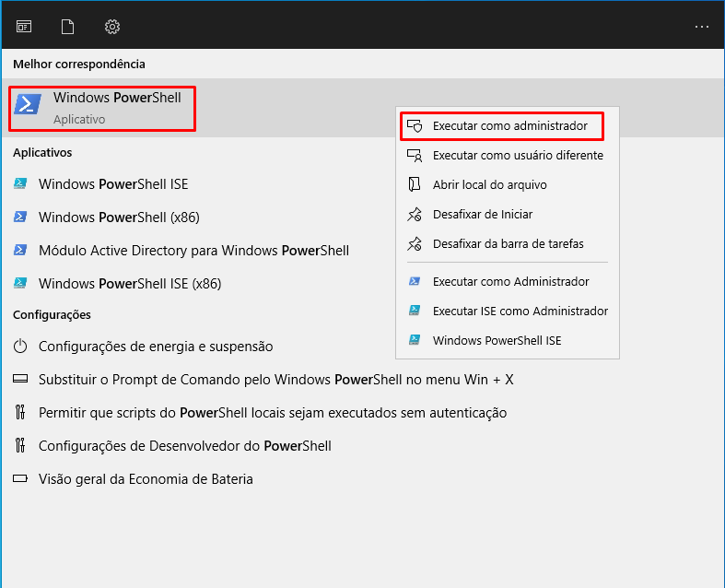Select 'Executar ISE como Administrador'
This screenshot has height=588, width=725.
[520, 312]
